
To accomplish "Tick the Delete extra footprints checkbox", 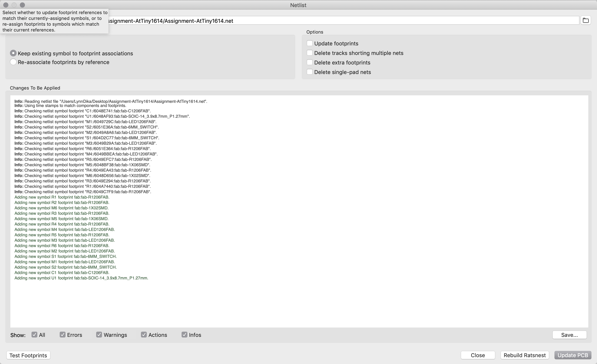I will click(x=309, y=62).
